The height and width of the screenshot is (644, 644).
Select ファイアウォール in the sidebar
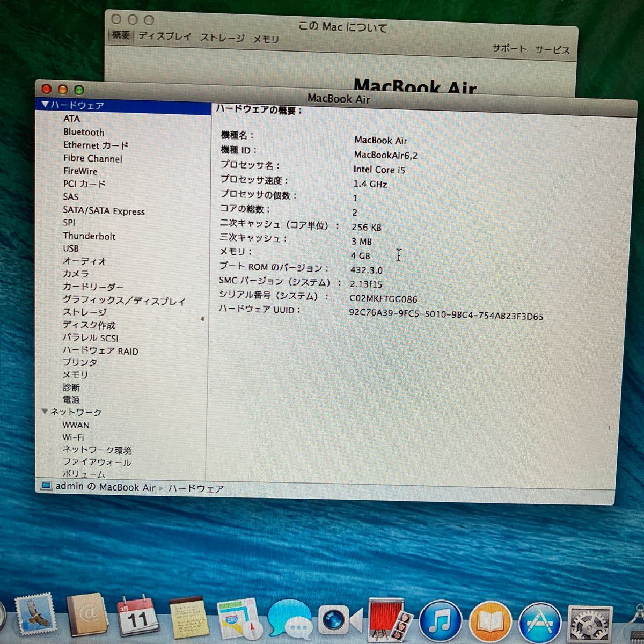[97, 462]
